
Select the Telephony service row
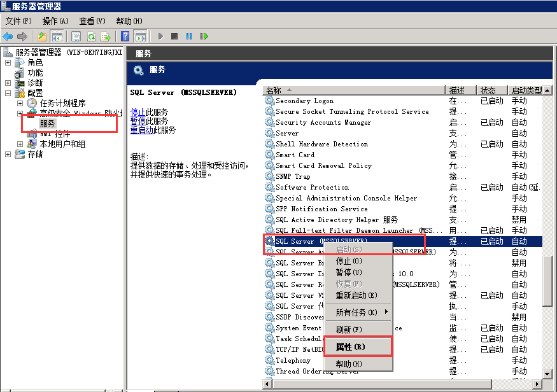(403, 360)
